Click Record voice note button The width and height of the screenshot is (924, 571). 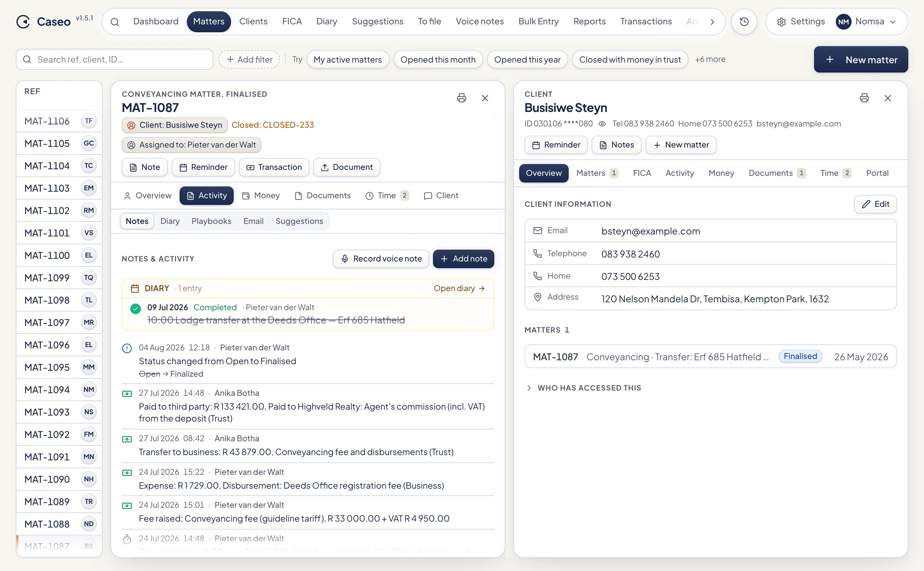(381, 259)
